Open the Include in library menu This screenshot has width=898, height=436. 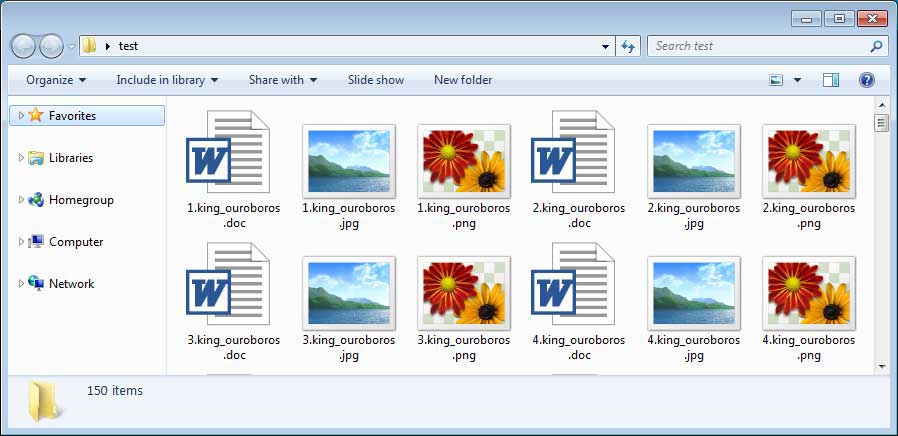click(167, 80)
